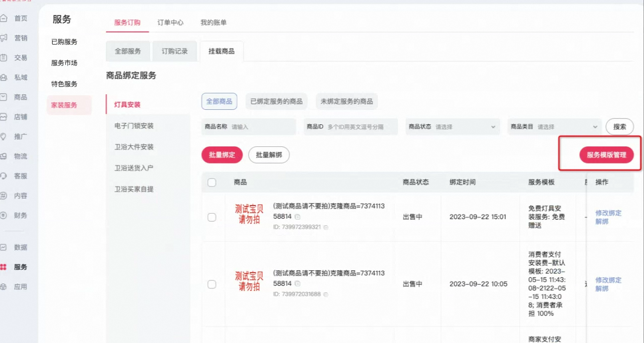The width and height of the screenshot is (644, 343).
Task: Copy product ID 739972031688 via copy icon
Action: pos(326,294)
